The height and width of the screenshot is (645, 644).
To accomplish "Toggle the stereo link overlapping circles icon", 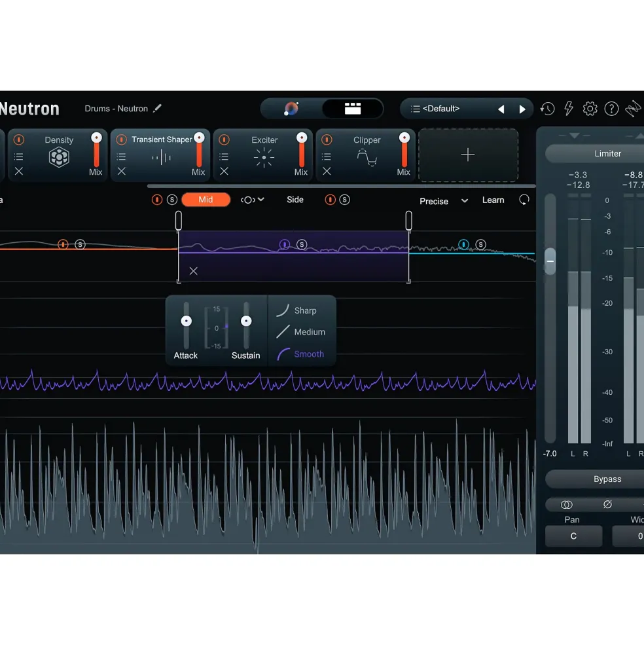I will 566,505.
